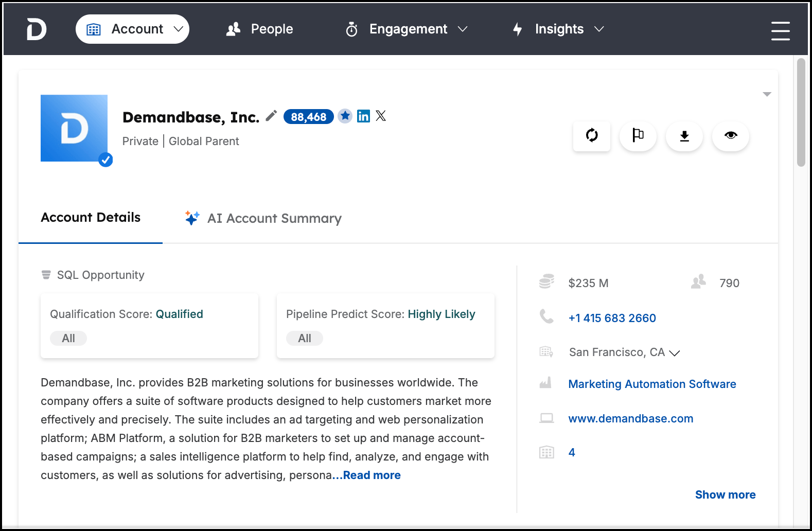
Task: Click the Qualified score value
Action: coord(180,314)
